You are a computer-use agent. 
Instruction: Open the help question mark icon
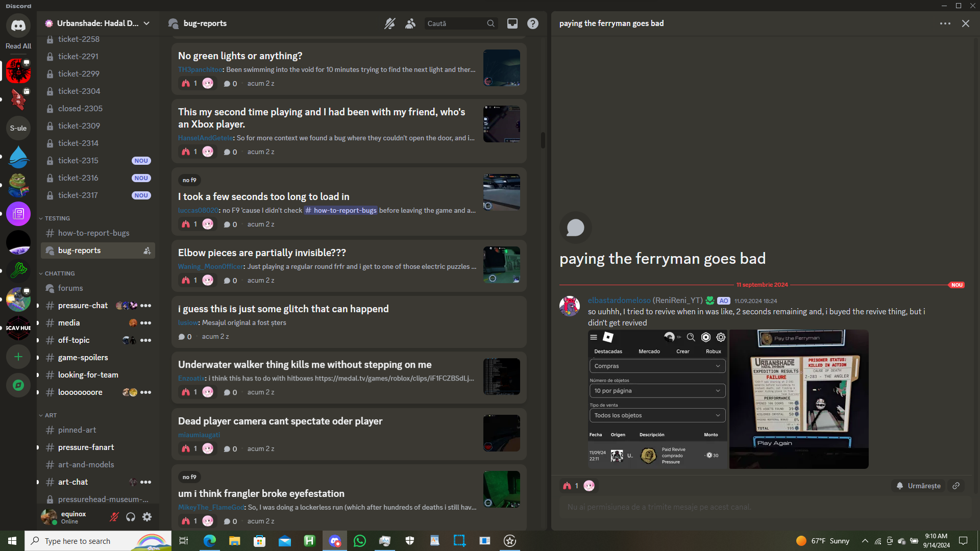tap(533, 23)
